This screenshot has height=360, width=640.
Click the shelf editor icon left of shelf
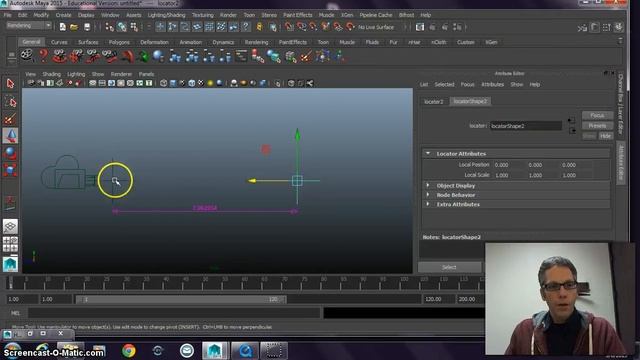coord(11,56)
